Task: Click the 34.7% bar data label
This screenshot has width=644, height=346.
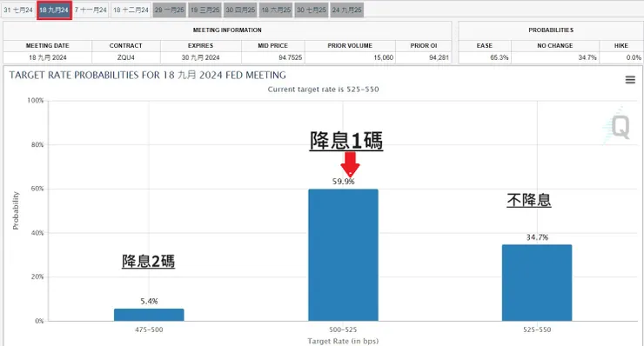Action: [537, 237]
